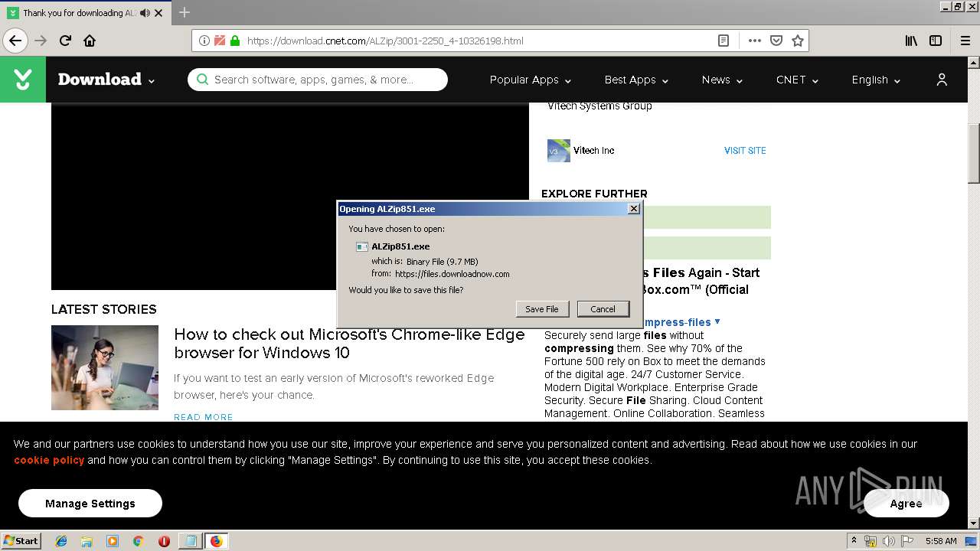Close the Opening ALZip851.exe dialog

pos(633,209)
